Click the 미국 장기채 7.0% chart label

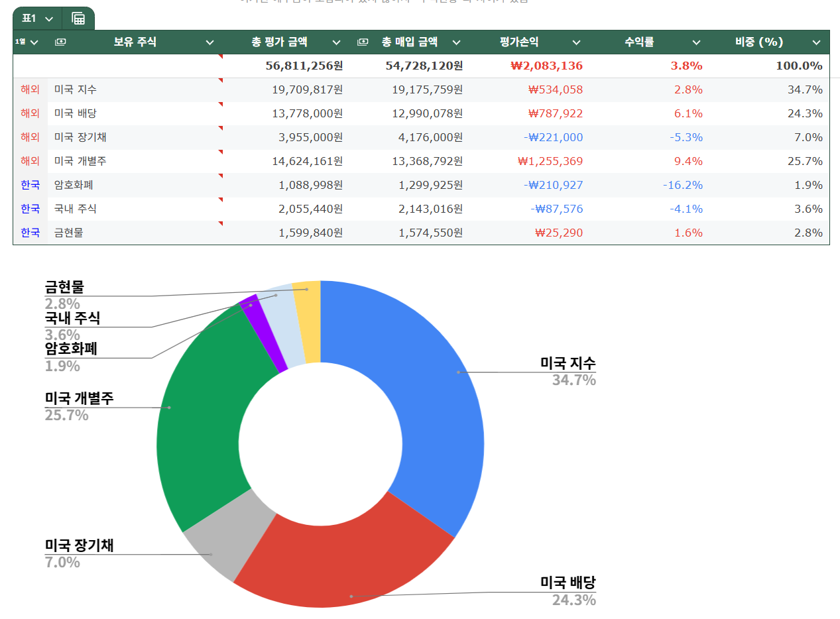tap(79, 553)
